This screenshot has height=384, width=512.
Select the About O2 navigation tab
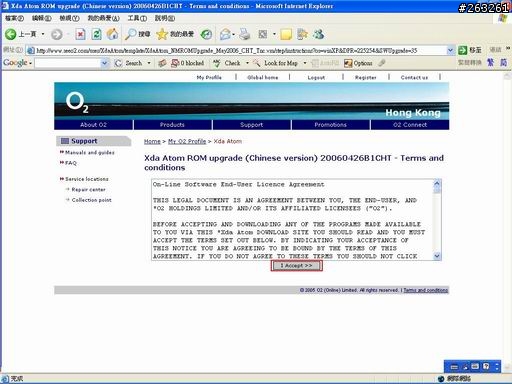click(x=93, y=125)
